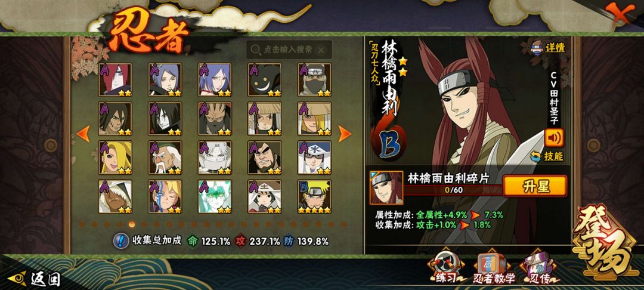Play the character voice speaker icon
Image resolution: width=644 pixels, height=290 pixels.
pos(554,138)
